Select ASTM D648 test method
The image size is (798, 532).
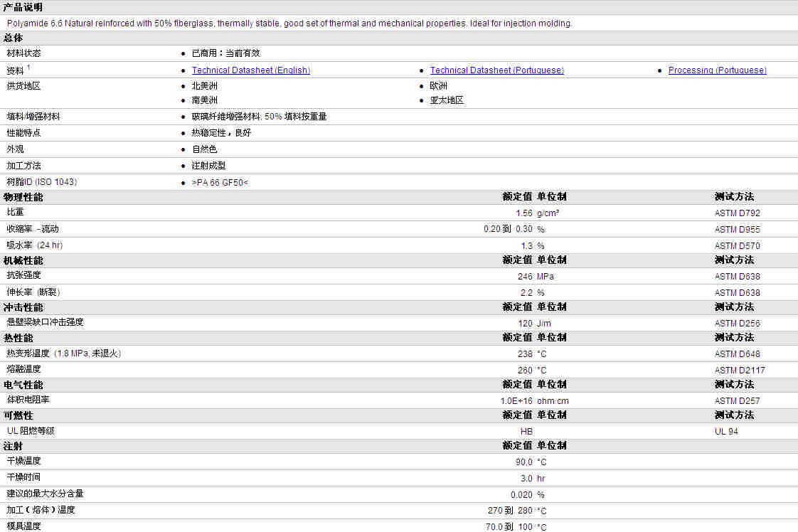click(737, 353)
